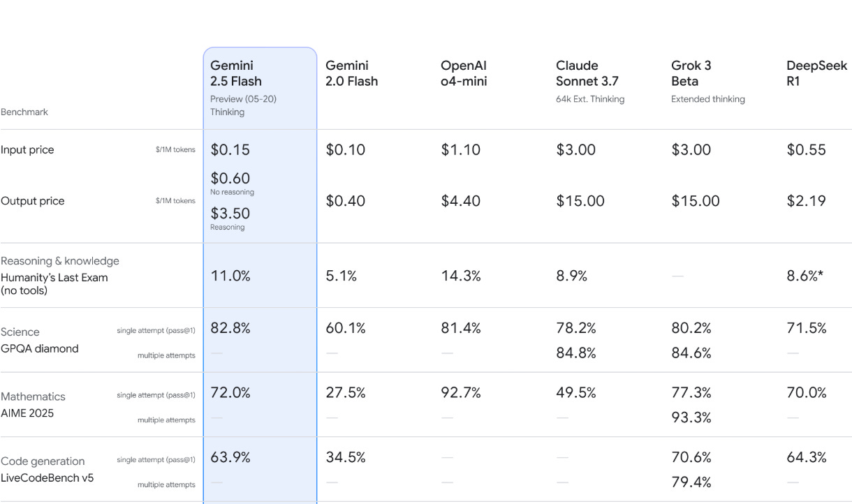Click the 63.9% LiveCodeBench score

click(230, 458)
